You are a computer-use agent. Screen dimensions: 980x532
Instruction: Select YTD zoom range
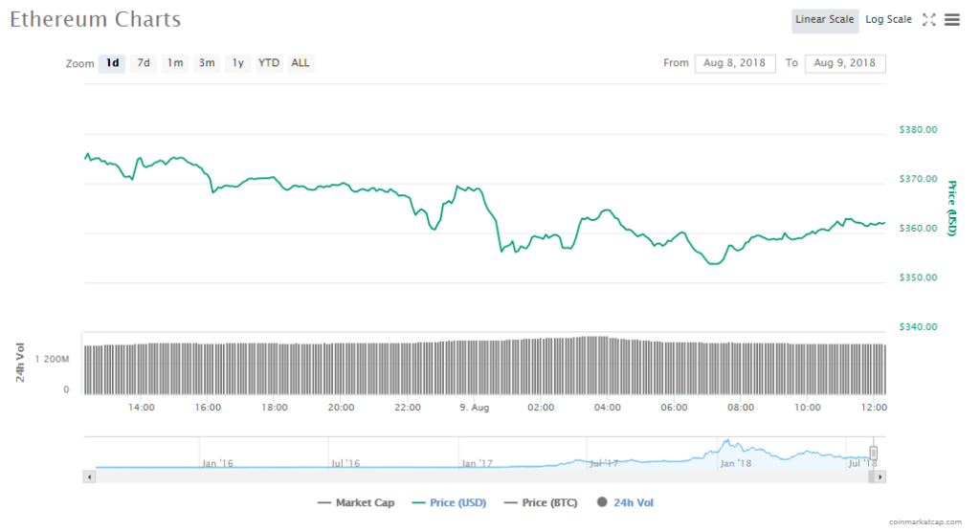(x=269, y=63)
